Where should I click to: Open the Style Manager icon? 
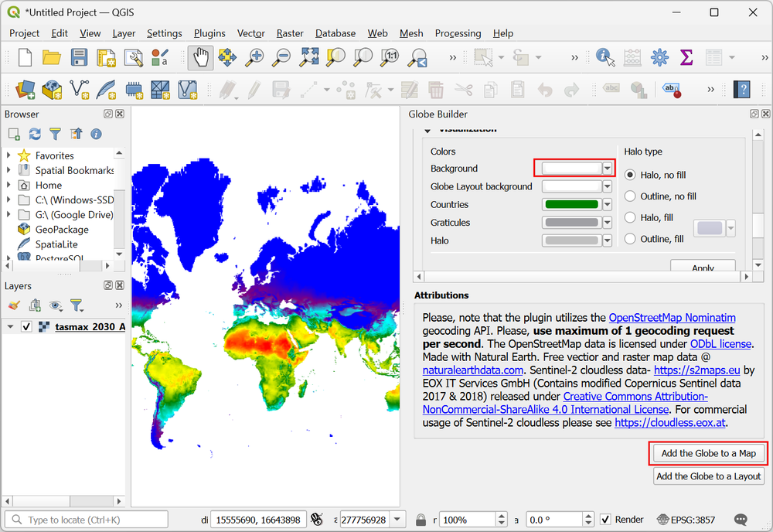click(160, 58)
